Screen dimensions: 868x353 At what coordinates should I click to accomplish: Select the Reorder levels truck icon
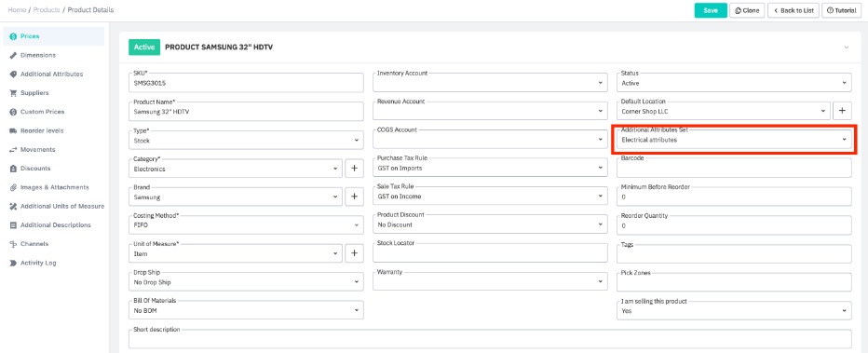13,130
